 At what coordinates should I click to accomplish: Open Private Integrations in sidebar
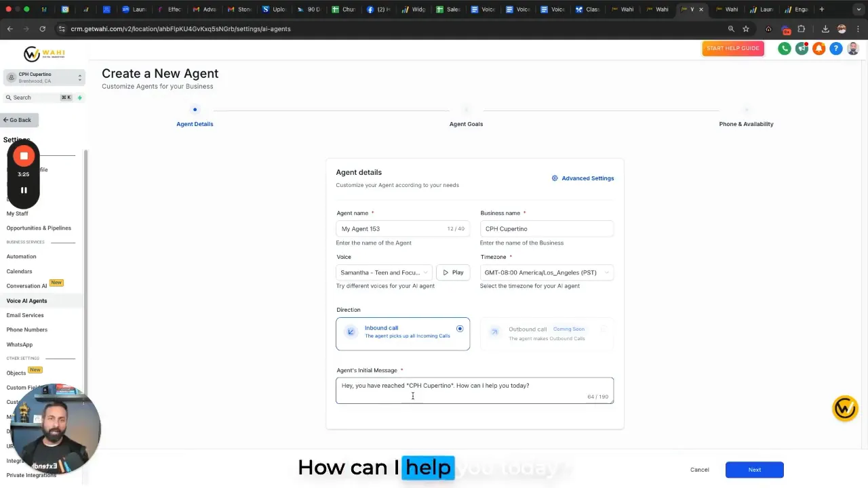coord(31,475)
